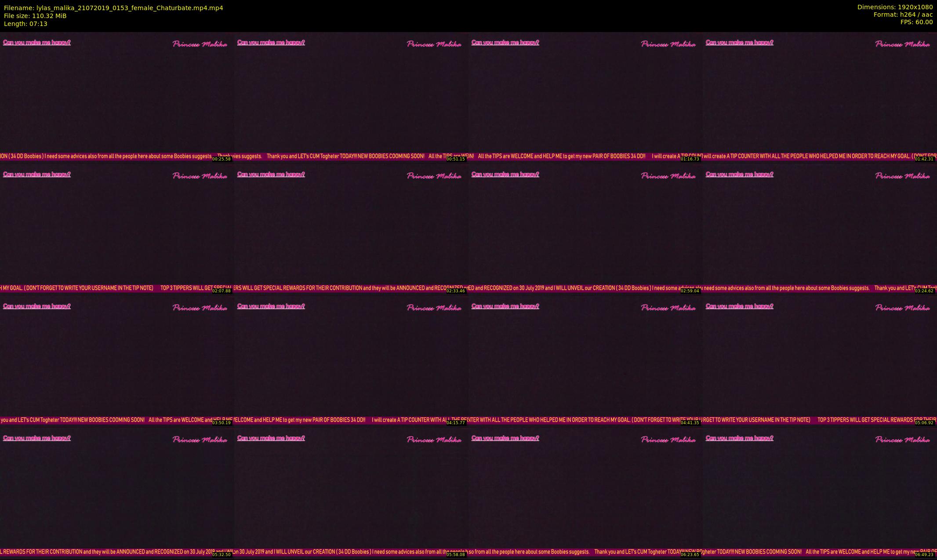Click the 'Length: 07:13' text
The width and height of the screenshot is (937, 560).
point(25,24)
